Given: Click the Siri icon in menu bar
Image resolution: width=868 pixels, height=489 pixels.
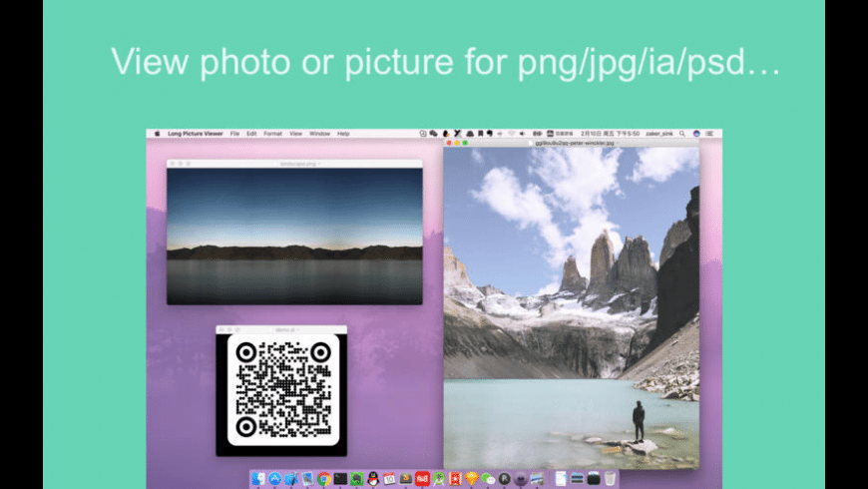Looking at the screenshot, I should pos(696,134).
